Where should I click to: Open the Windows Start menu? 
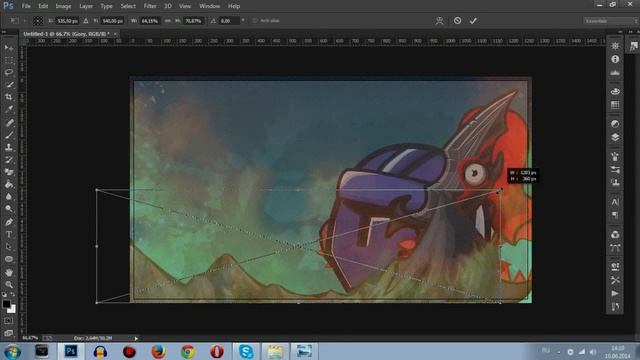point(13,351)
